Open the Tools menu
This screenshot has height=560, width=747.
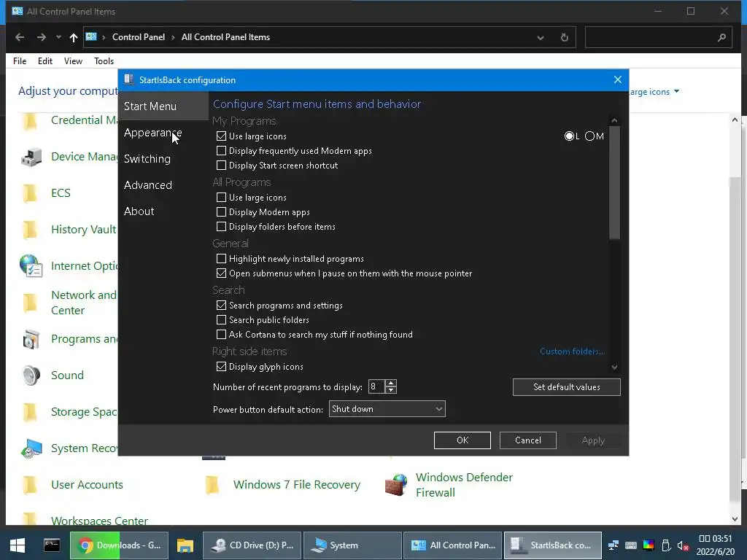(104, 61)
